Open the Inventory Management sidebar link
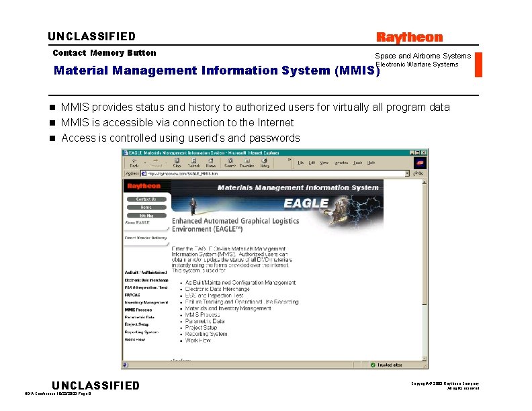 pos(146,302)
